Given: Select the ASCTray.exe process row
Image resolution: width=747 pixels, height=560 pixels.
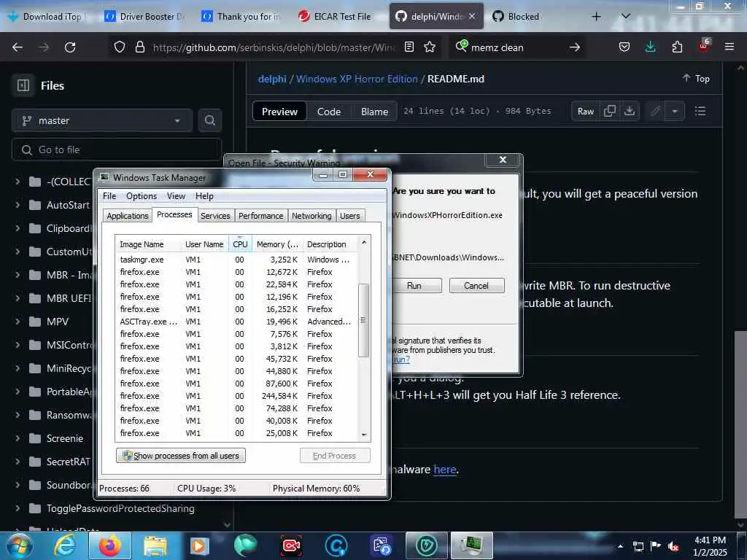Looking at the screenshot, I should (237, 322).
